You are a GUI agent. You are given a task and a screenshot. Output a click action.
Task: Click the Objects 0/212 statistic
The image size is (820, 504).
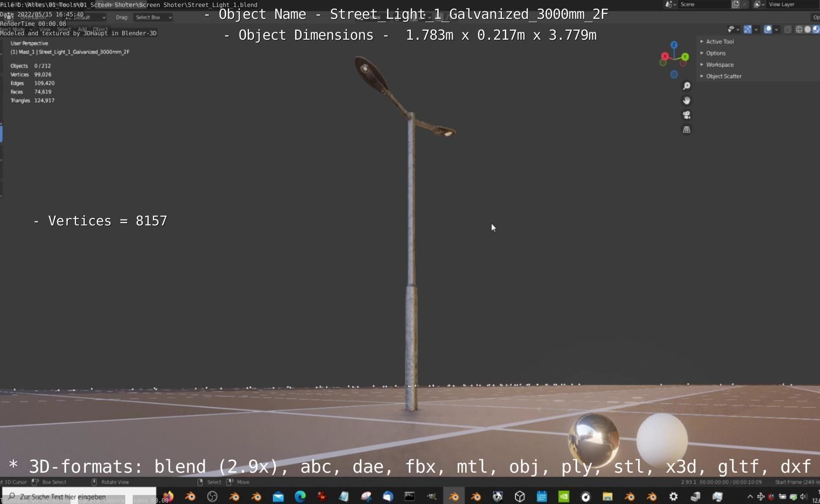31,66
